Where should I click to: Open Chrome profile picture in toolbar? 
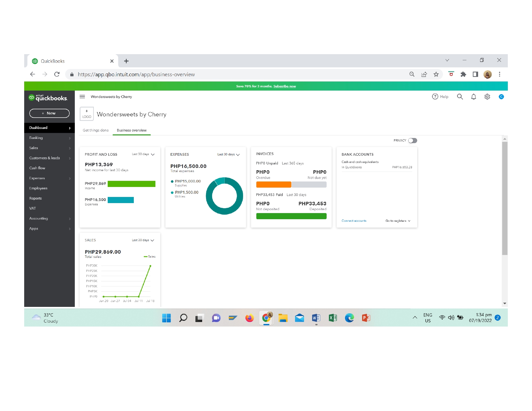488,74
